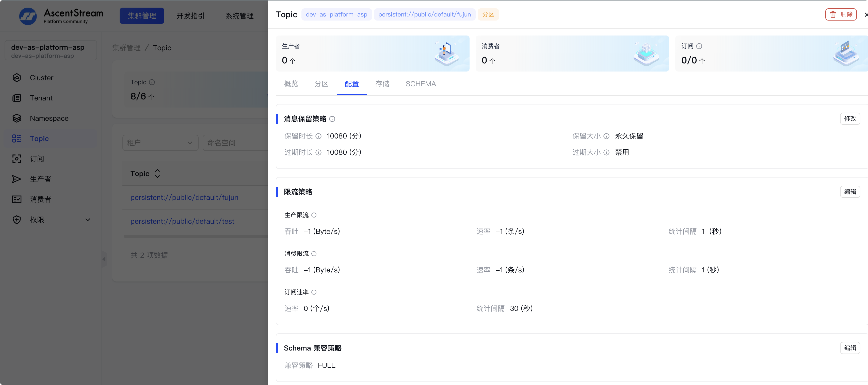Switch to 存储 tab
The height and width of the screenshot is (385, 868).
point(382,84)
